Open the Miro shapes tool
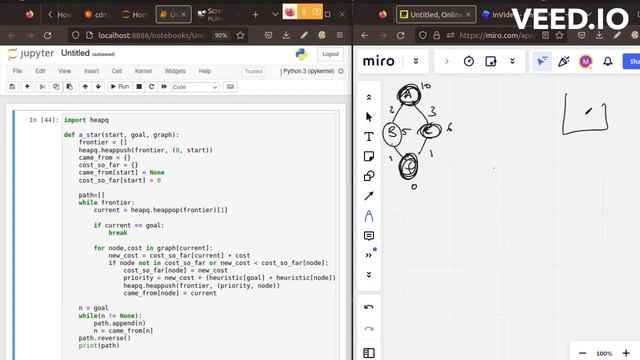Viewport: 640px width, 360px height. click(369, 176)
